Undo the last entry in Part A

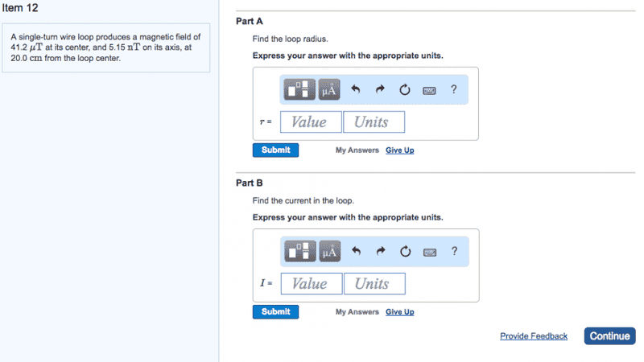(355, 90)
